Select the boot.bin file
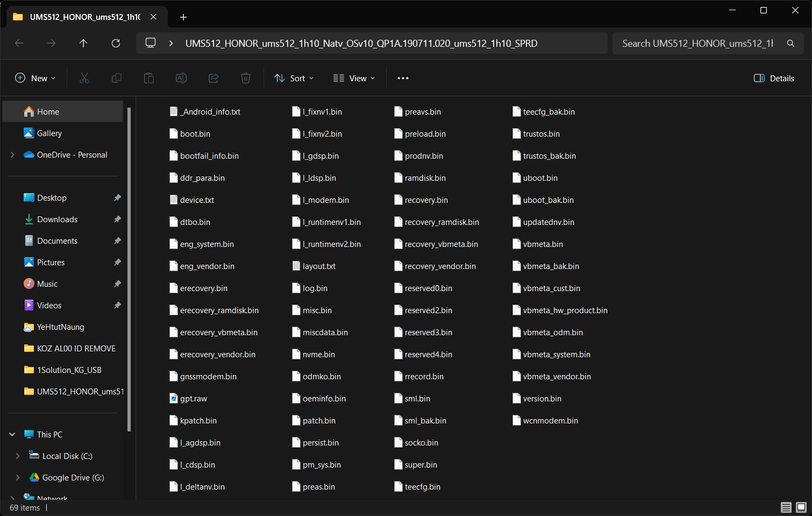 click(x=190, y=134)
